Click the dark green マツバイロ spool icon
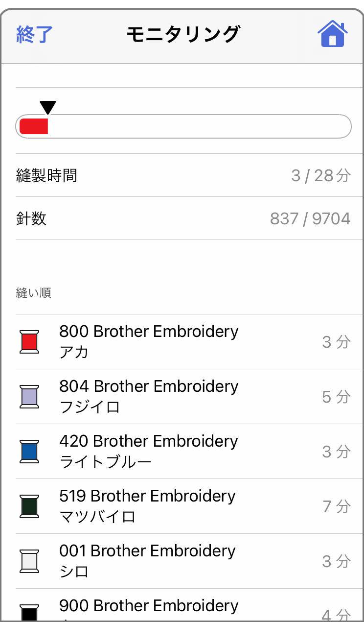 click(29, 506)
